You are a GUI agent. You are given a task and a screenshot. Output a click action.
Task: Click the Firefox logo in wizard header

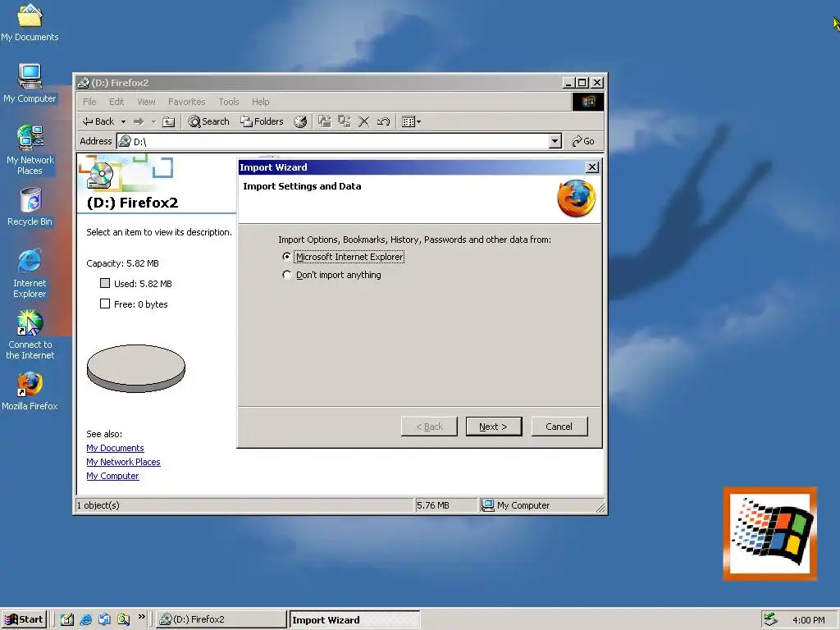pyautogui.click(x=577, y=199)
